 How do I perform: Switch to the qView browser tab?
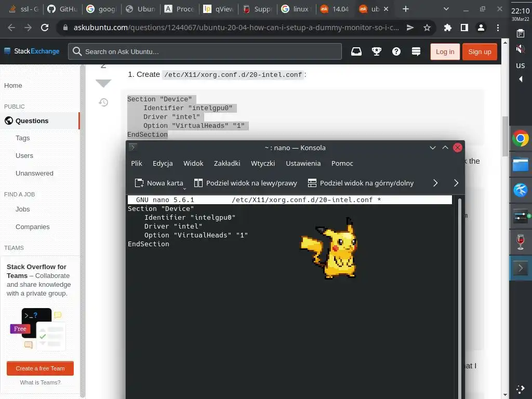tap(219, 9)
